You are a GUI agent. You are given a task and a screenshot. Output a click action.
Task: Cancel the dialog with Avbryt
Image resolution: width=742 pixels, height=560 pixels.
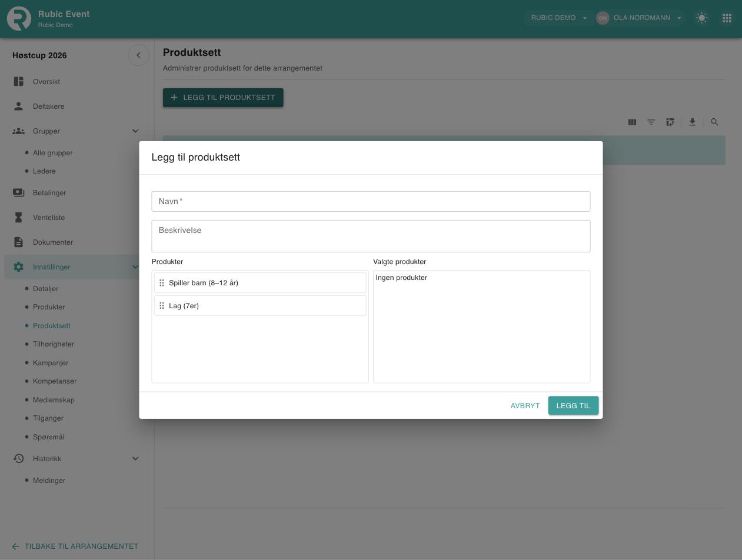pyautogui.click(x=525, y=406)
